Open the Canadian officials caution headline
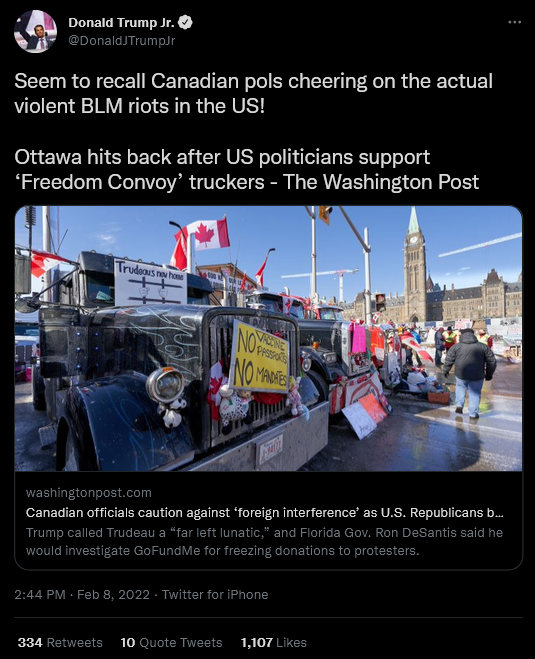 coord(265,513)
